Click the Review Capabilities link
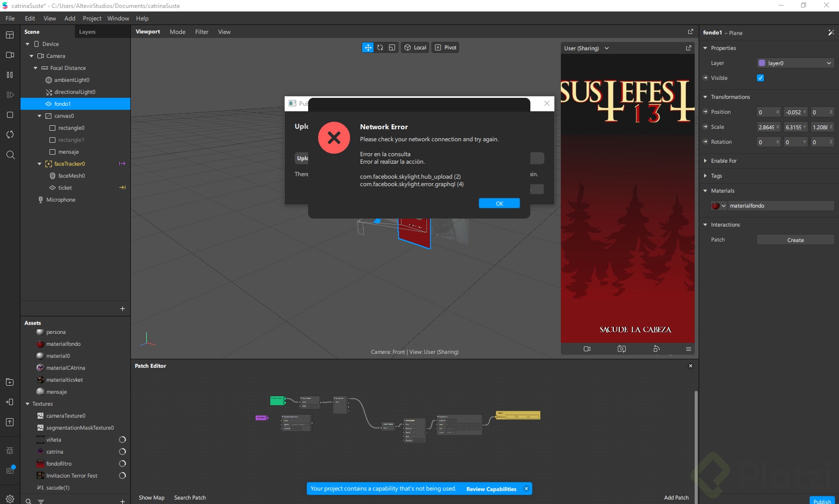This screenshot has height=504, width=839. [491, 489]
